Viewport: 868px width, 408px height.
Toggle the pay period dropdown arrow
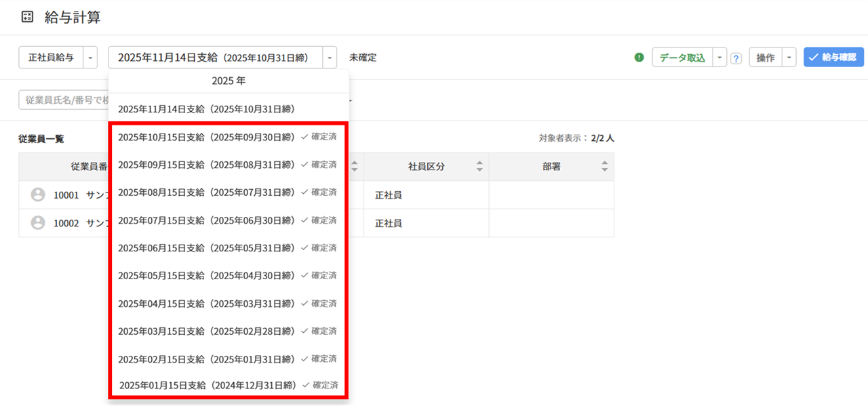[330, 58]
